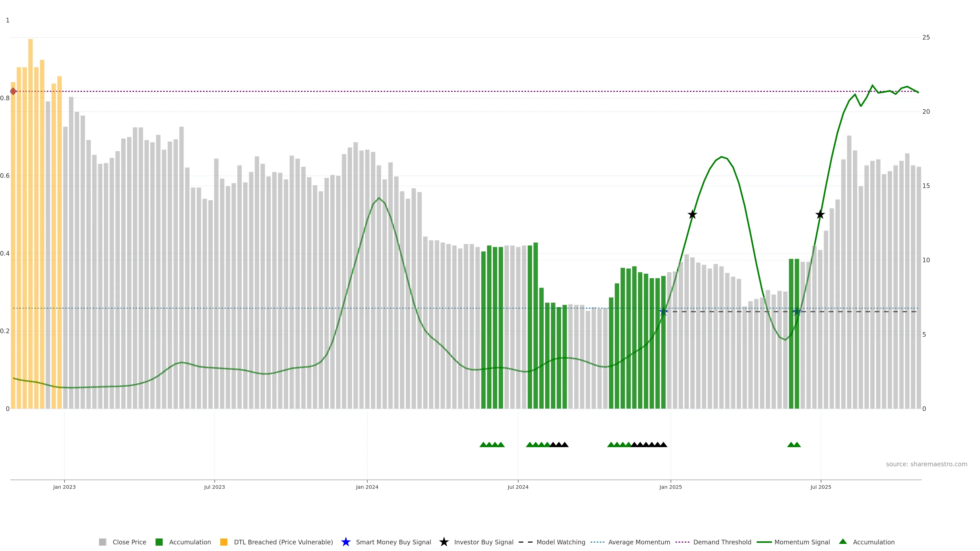Viewport: 980px width, 551px height.
Task: Hide the DTL Breached (Price Vulnerable) series
Action: coord(283,542)
